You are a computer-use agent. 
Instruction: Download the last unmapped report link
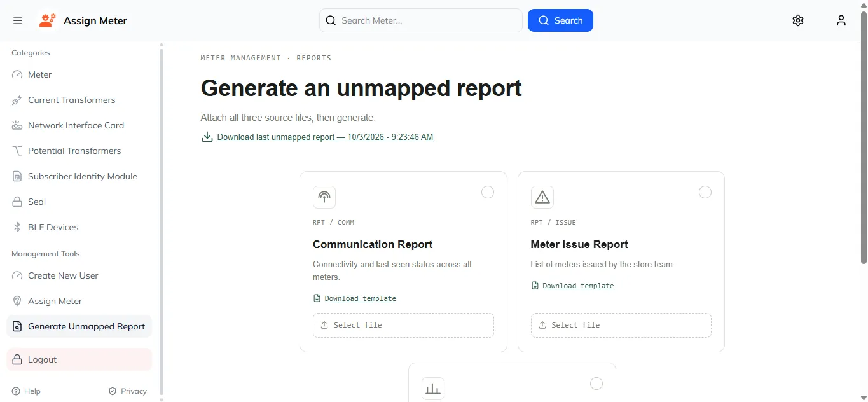tap(325, 137)
